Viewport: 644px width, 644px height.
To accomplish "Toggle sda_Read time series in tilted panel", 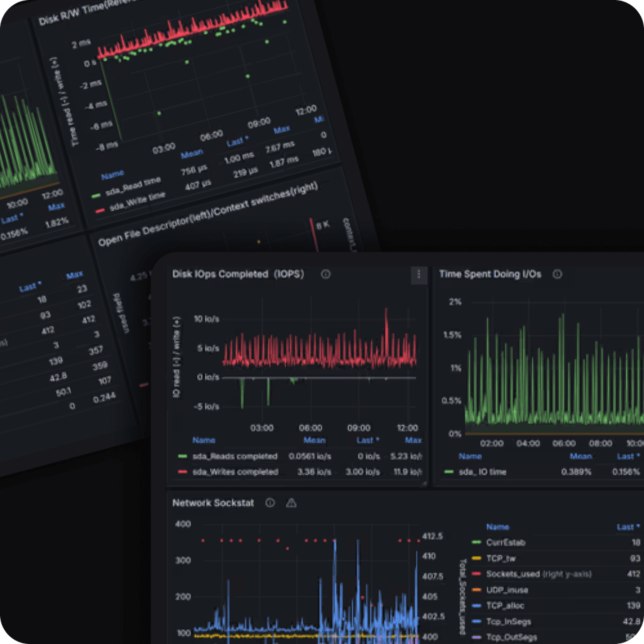I will click(133, 187).
